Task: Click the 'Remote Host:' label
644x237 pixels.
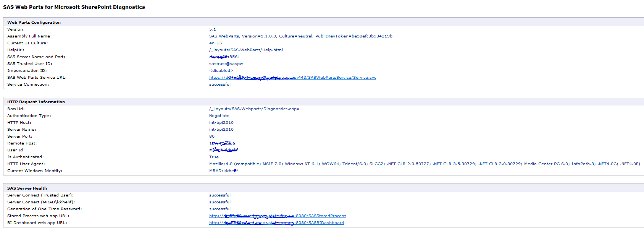Action: coord(22,143)
